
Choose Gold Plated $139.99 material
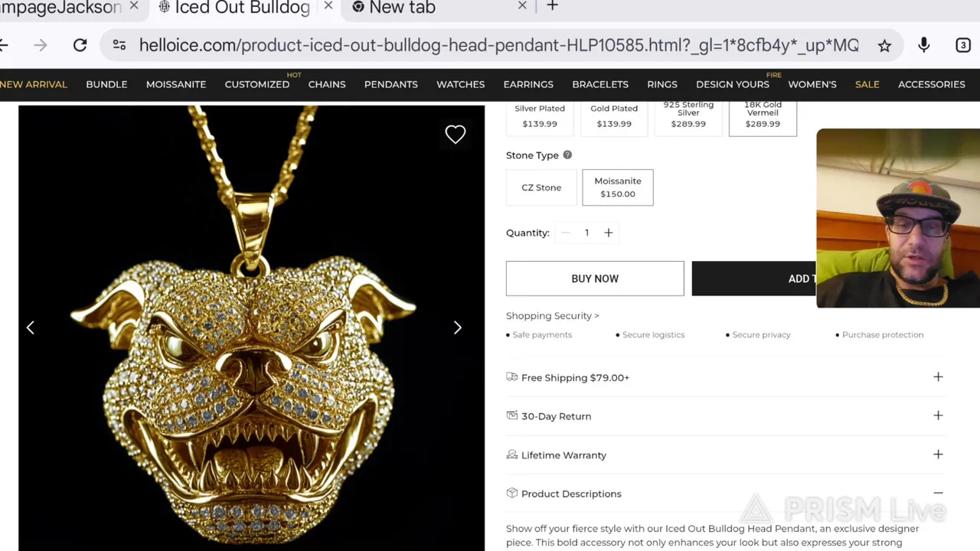614,116
